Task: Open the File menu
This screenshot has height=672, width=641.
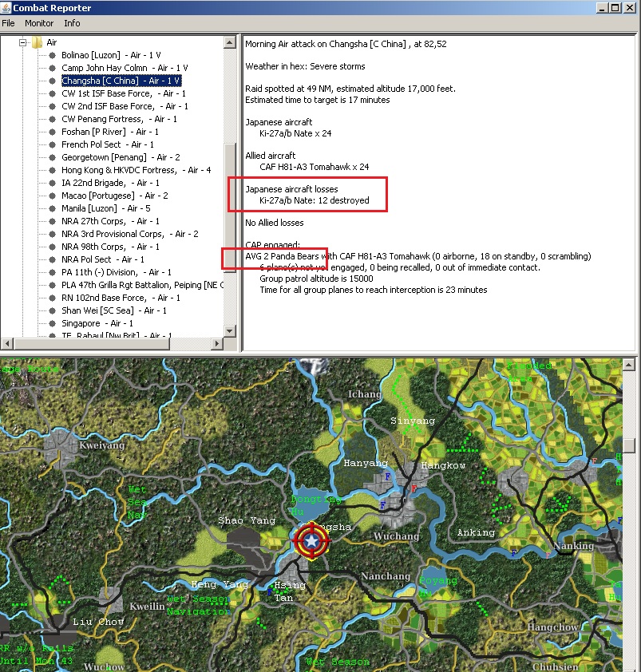Action: pyautogui.click(x=8, y=23)
